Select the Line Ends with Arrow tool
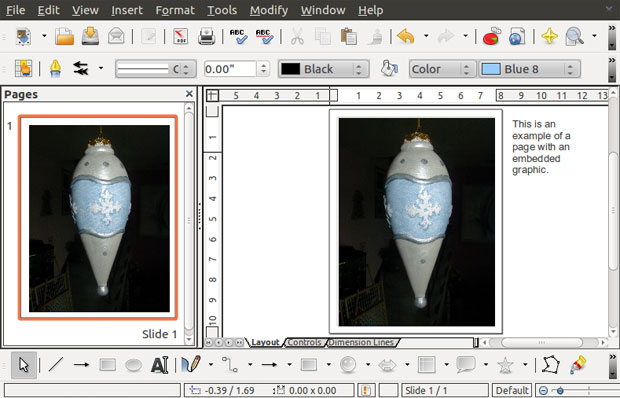The width and height of the screenshot is (620, 398). pos(81,364)
